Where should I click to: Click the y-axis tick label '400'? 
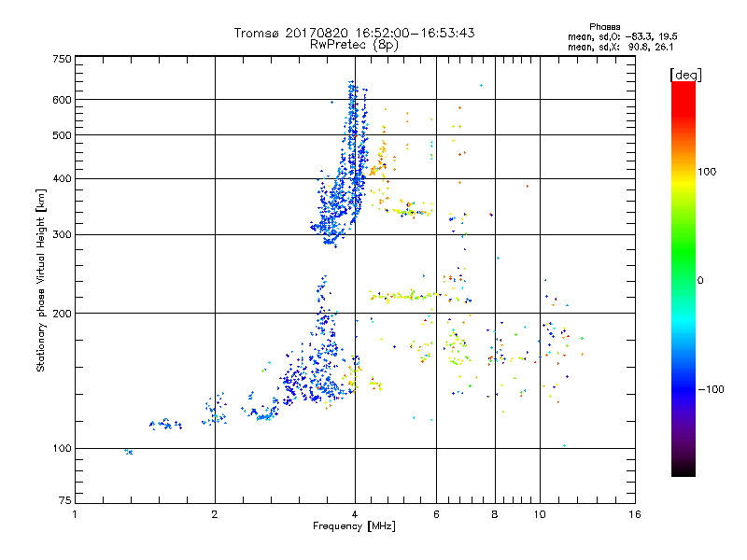point(62,178)
